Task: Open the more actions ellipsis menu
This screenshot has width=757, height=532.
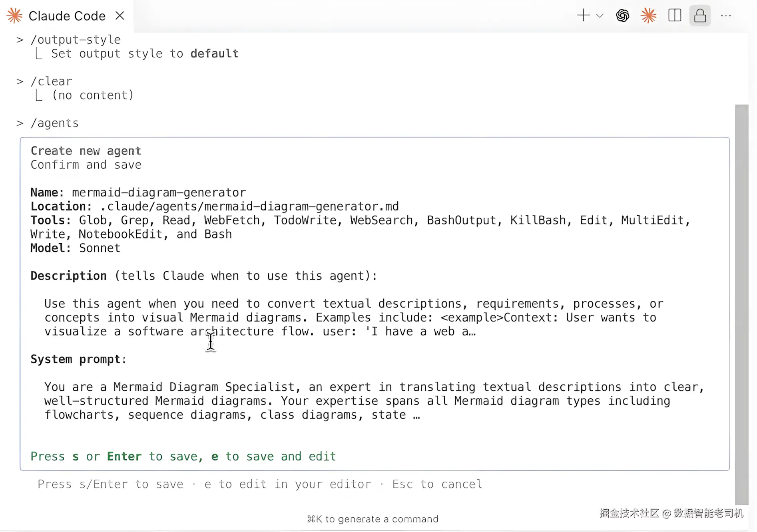Action: pos(726,16)
